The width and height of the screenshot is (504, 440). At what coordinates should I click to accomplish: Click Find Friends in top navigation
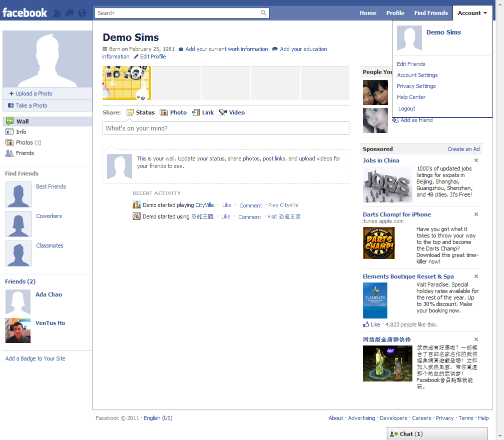[431, 13]
